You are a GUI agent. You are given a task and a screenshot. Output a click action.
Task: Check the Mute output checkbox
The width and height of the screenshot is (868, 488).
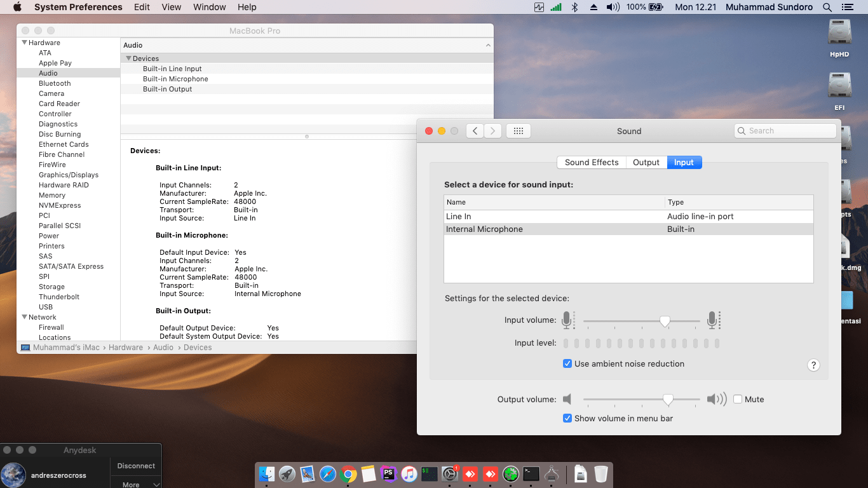pyautogui.click(x=738, y=400)
